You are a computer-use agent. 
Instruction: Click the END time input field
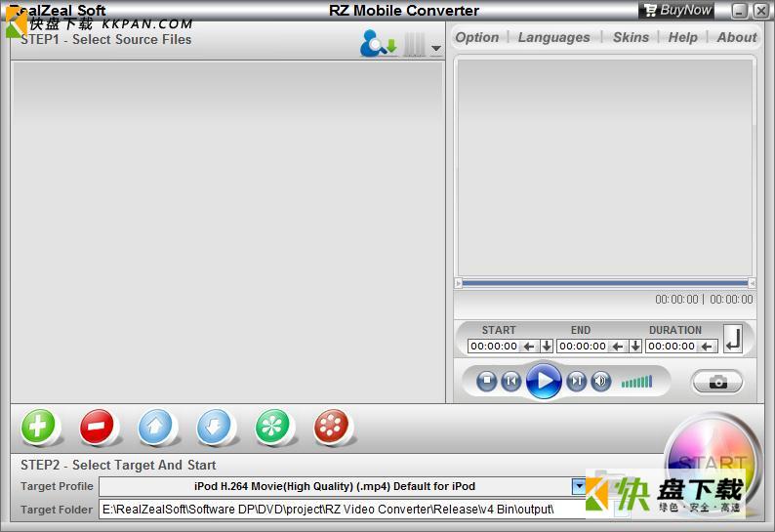click(x=583, y=347)
